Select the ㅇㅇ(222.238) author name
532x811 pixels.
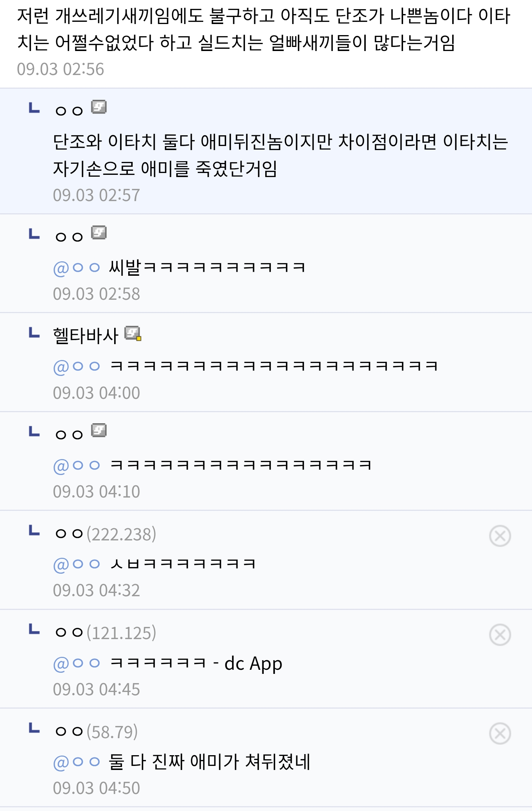tap(105, 534)
